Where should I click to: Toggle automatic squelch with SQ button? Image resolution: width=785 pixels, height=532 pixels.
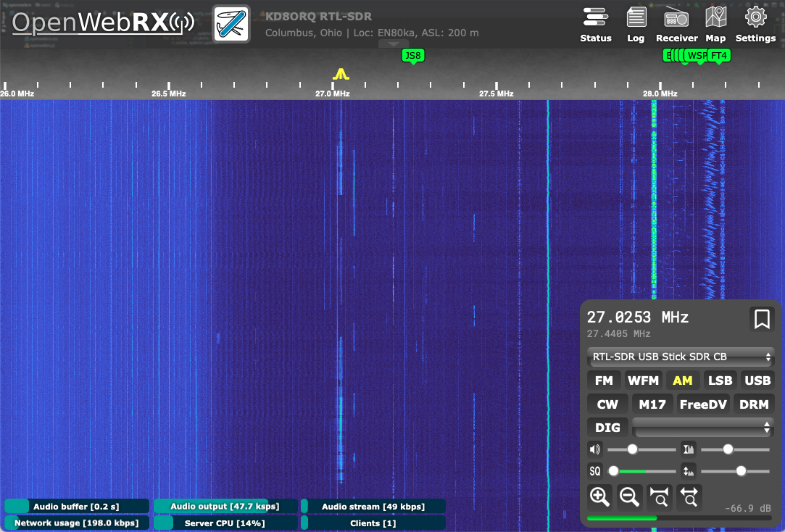pos(594,470)
